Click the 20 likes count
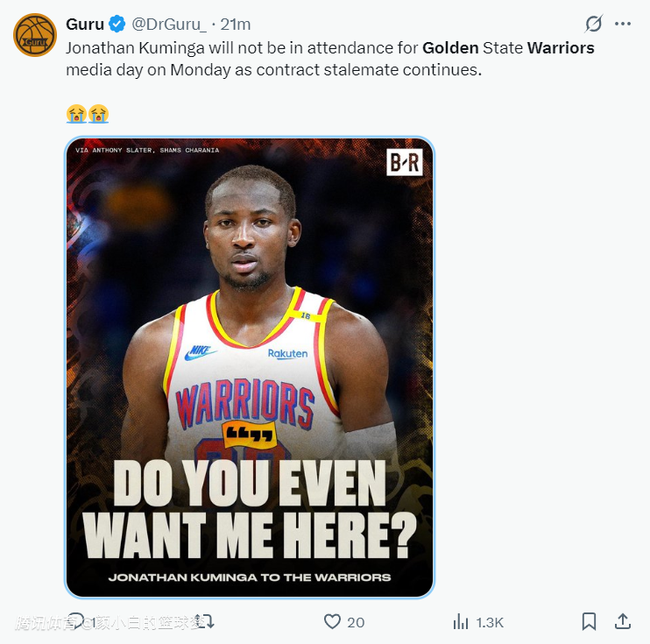The height and width of the screenshot is (644, 650). (x=356, y=623)
